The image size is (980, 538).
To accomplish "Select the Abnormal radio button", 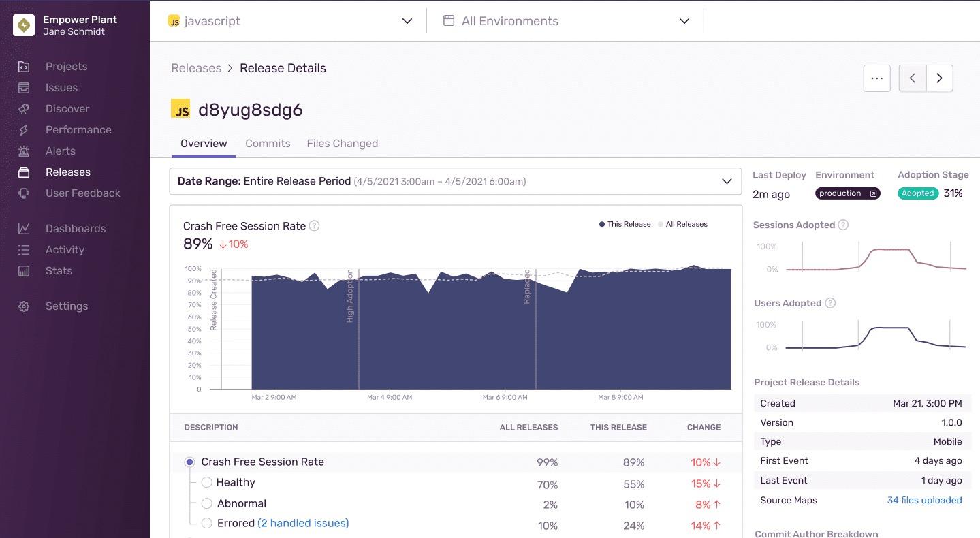I will pos(207,503).
